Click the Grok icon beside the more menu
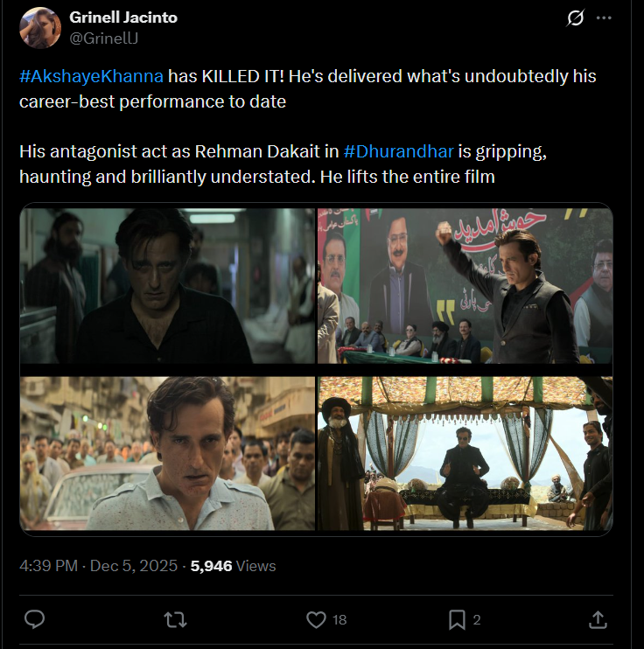The width and height of the screenshot is (644, 649). [x=575, y=18]
